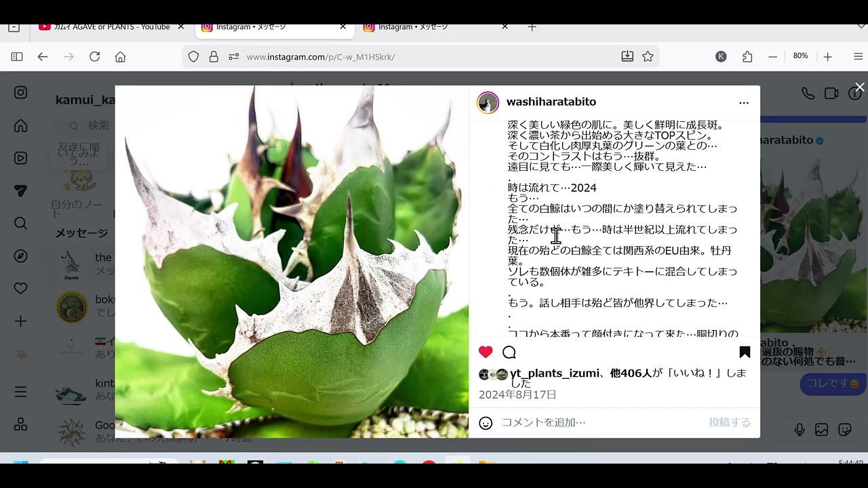This screenshot has height=488, width=868.
Task: Open tab list dropdown arrow
Action: (x=861, y=27)
